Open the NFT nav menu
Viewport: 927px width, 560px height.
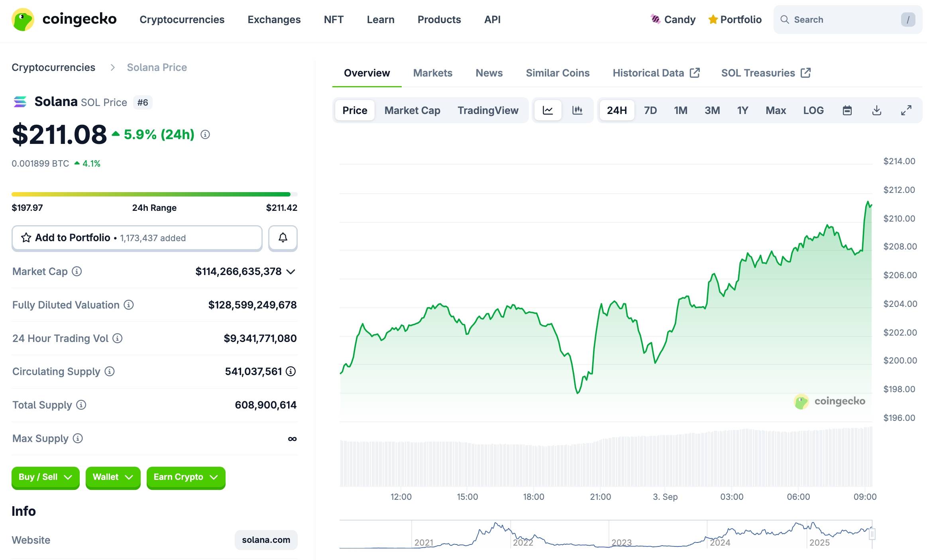(x=334, y=20)
